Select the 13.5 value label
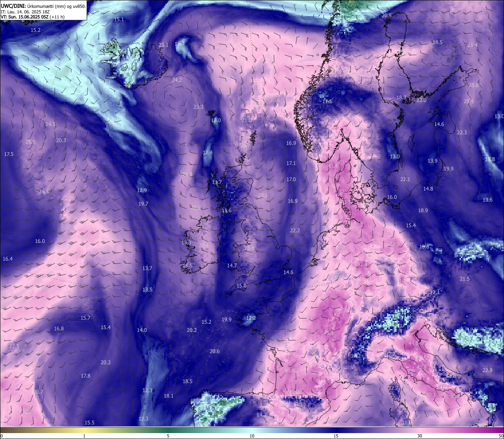The height and width of the screenshot is (439, 504). [x=147, y=289]
